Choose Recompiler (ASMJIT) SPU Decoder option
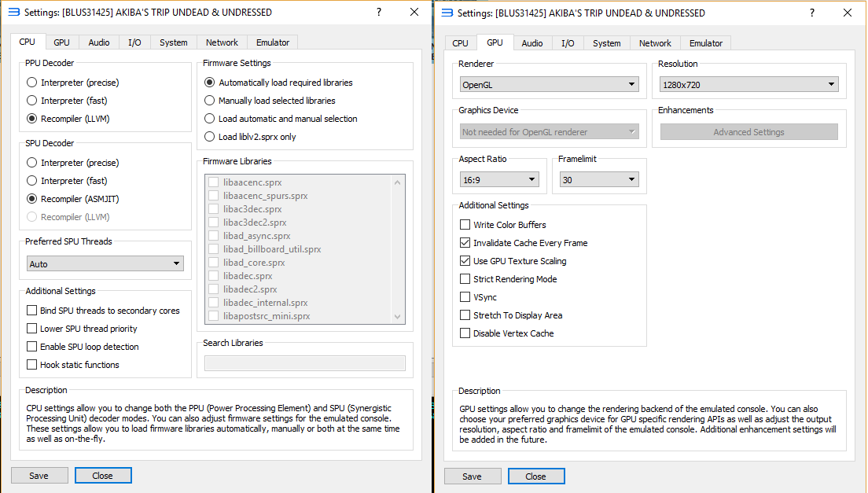This screenshot has width=868, height=493. (x=31, y=199)
